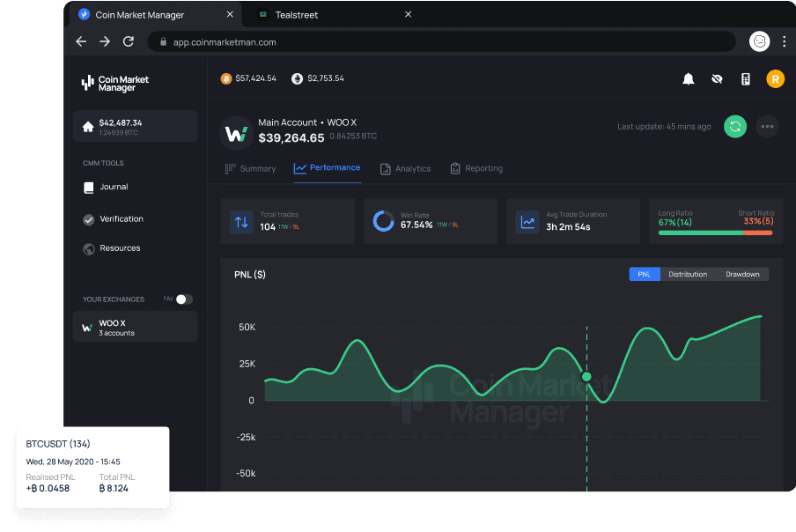Open the orange R user avatar
This screenshot has width=796, height=532.
[x=775, y=78]
